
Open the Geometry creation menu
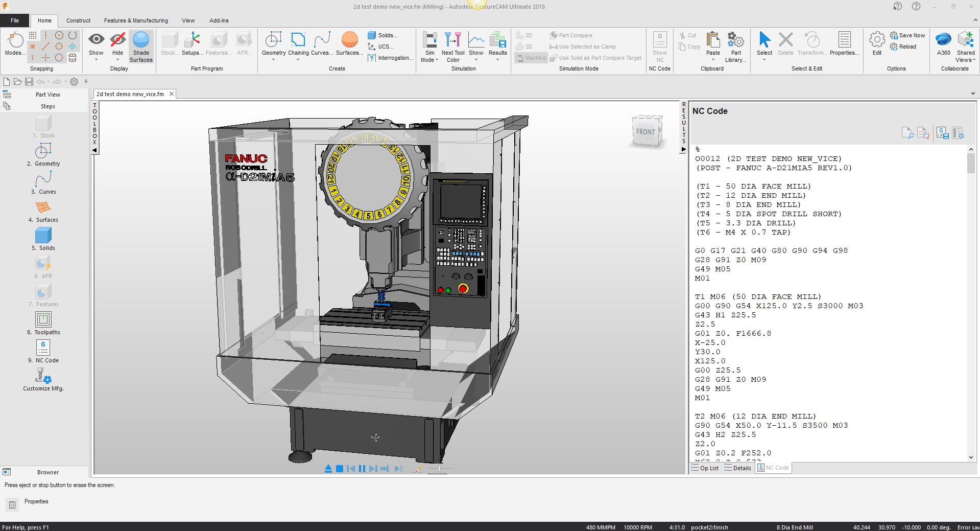click(x=274, y=46)
